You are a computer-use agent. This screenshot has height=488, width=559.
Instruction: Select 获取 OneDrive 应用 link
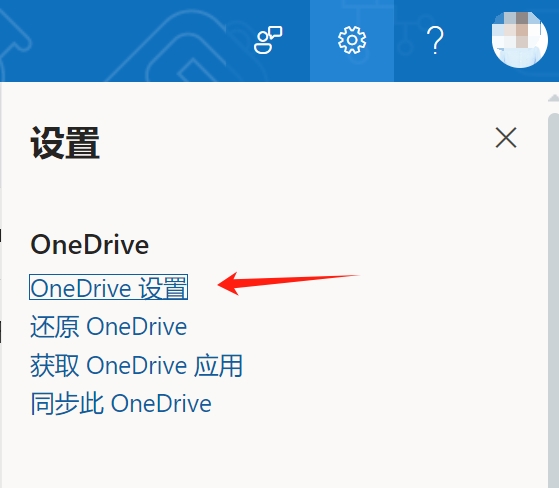point(137,365)
